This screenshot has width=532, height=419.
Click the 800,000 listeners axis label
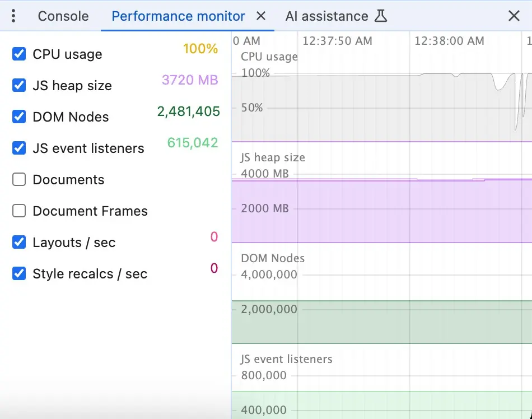point(264,375)
